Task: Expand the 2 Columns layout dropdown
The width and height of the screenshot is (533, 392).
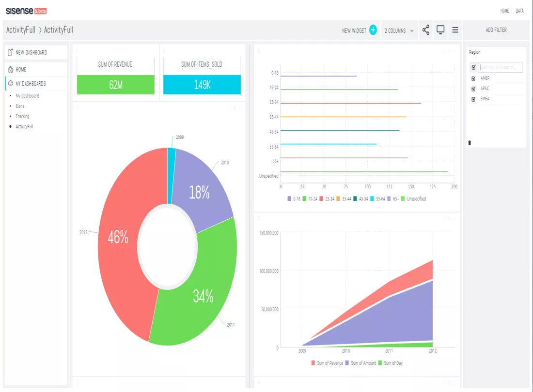Action: pos(399,30)
